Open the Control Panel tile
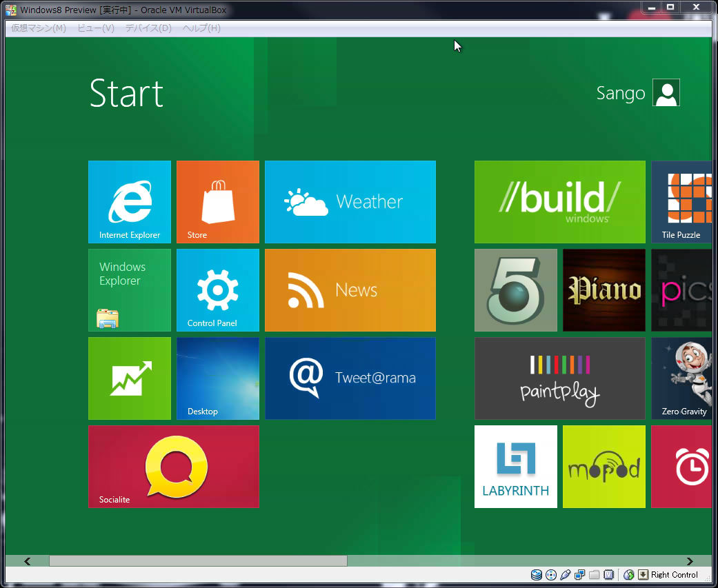The height and width of the screenshot is (588, 718). 218,290
